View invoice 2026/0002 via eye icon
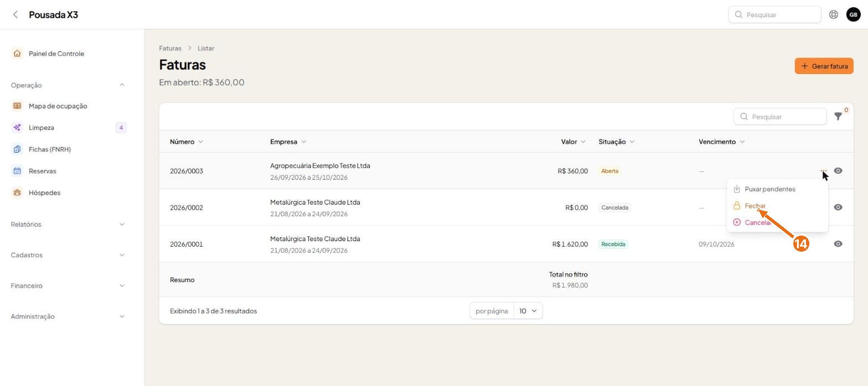The width and height of the screenshot is (868, 386). click(838, 207)
